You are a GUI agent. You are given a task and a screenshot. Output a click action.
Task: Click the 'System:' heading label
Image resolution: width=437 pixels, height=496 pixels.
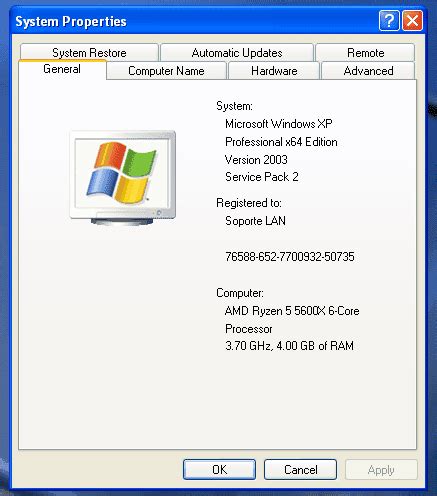234,106
